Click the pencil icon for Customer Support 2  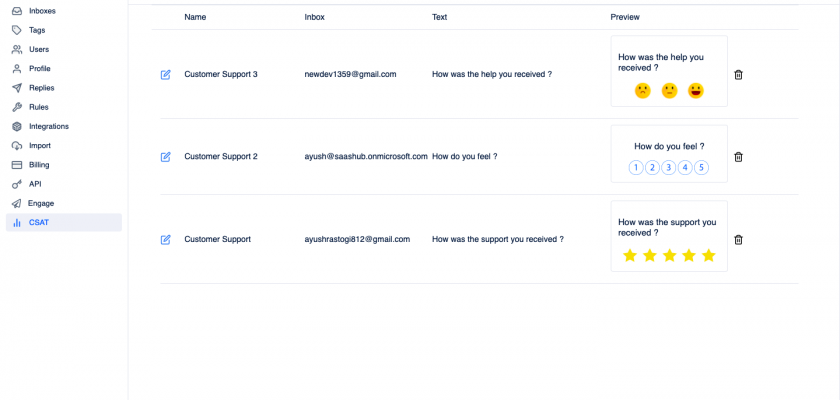[166, 157]
